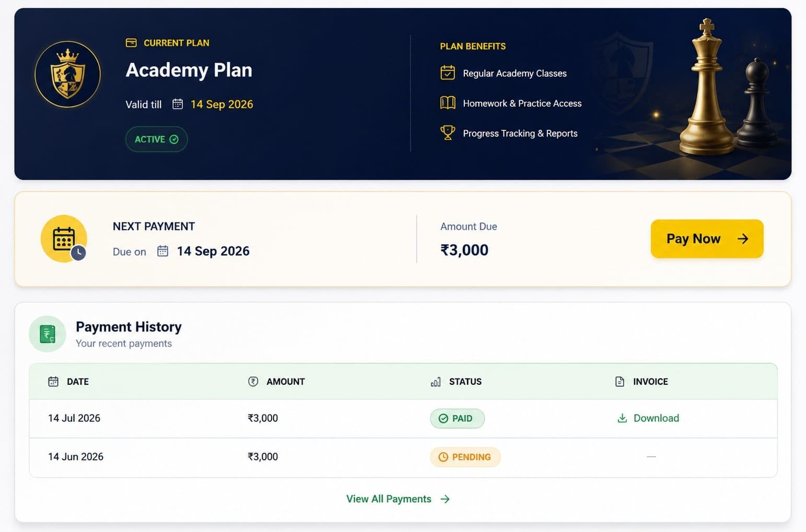Click the Payment History heading
806x532 pixels.
[x=129, y=327]
